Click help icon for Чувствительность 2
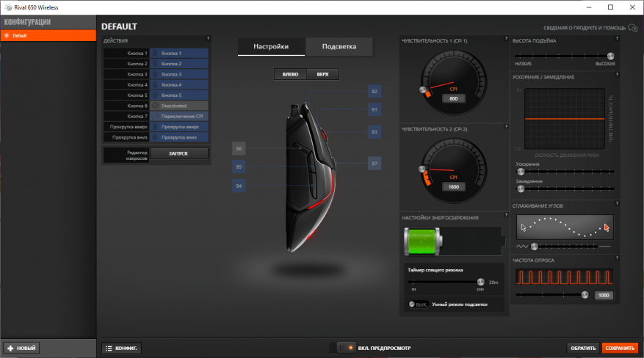 pyautogui.click(x=506, y=127)
